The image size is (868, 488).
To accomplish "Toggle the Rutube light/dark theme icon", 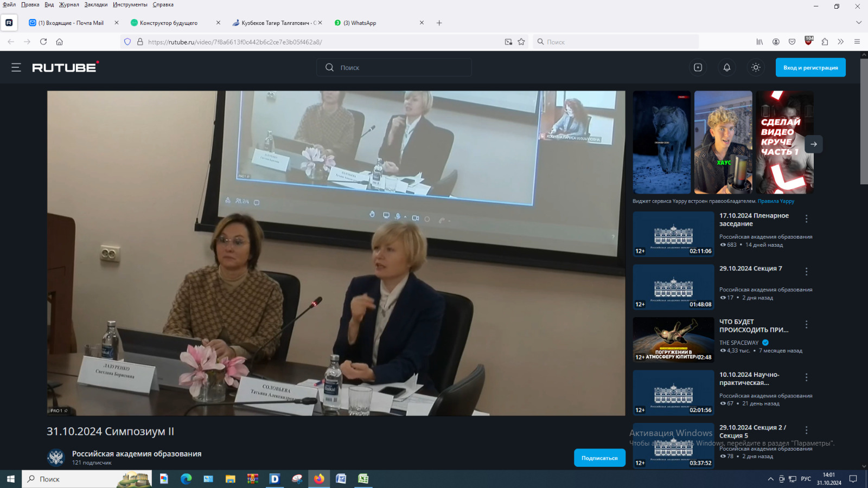I will 756,67.
